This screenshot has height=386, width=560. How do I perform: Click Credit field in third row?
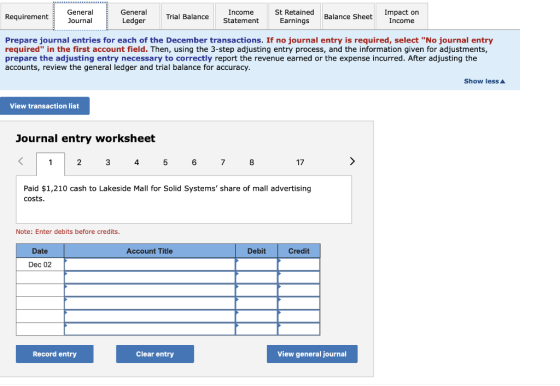[x=299, y=290]
